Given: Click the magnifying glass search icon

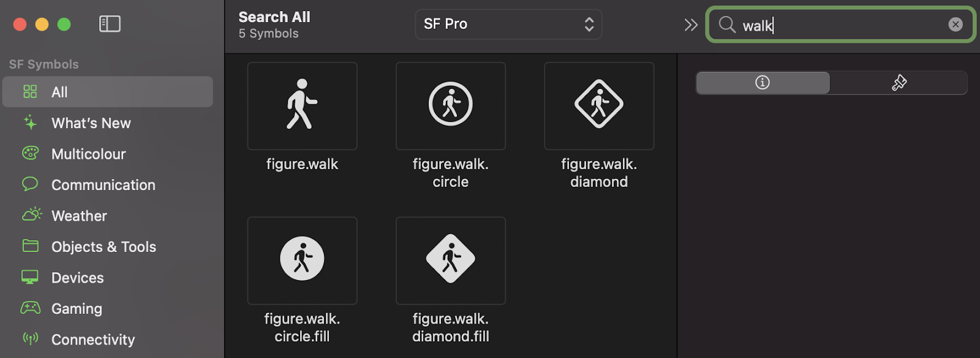Looking at the screenshot, I should (x=727, y=25).
